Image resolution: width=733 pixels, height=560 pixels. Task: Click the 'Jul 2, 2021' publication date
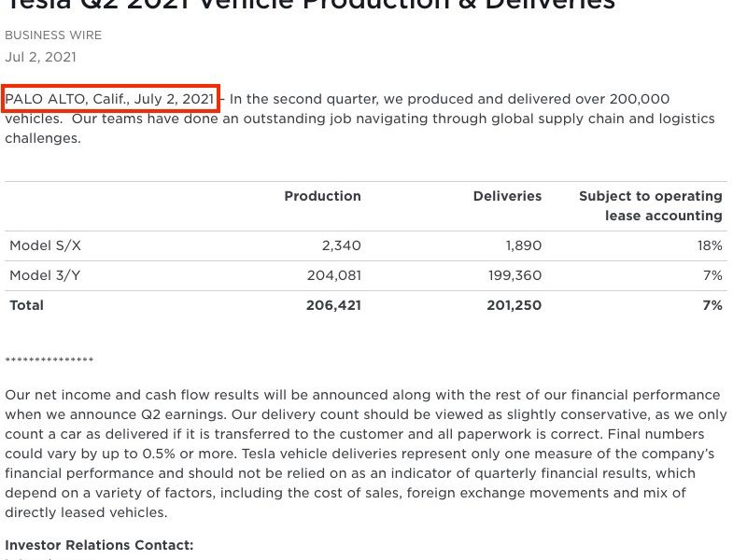[x=41, y=57]
